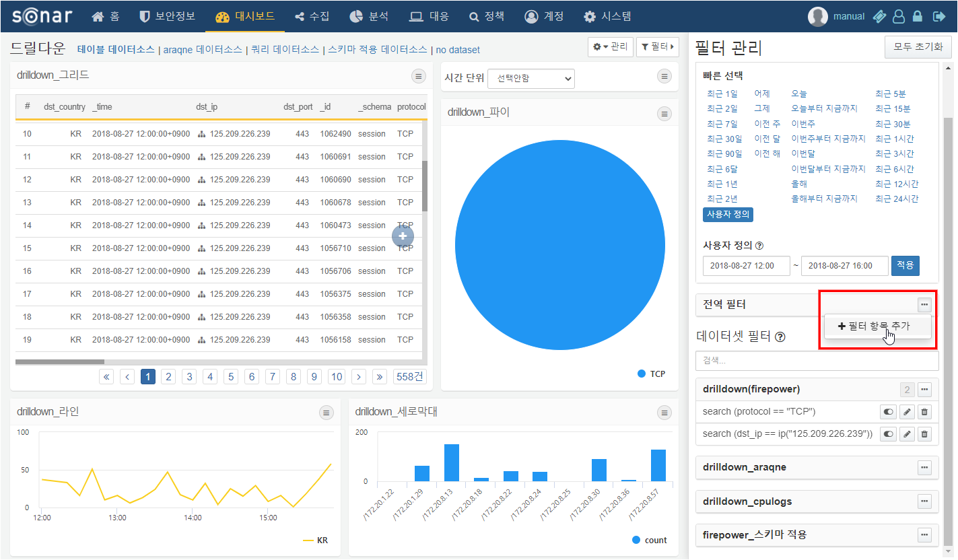
Task: Open the 전역 필터 ellipsis menu
Action: point(924,304)
